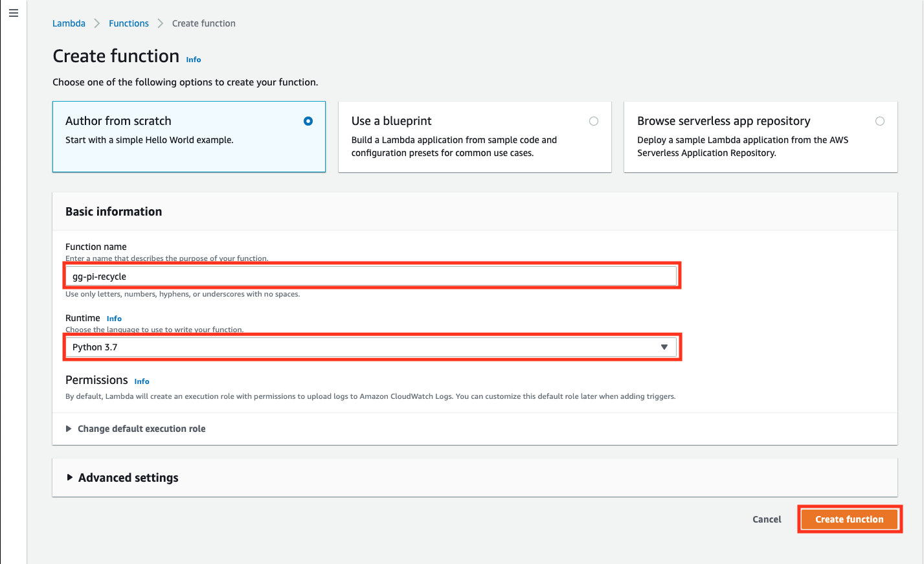Click the orange Create function button
Viewport: 924px width, 564px height.
(850, 519)
